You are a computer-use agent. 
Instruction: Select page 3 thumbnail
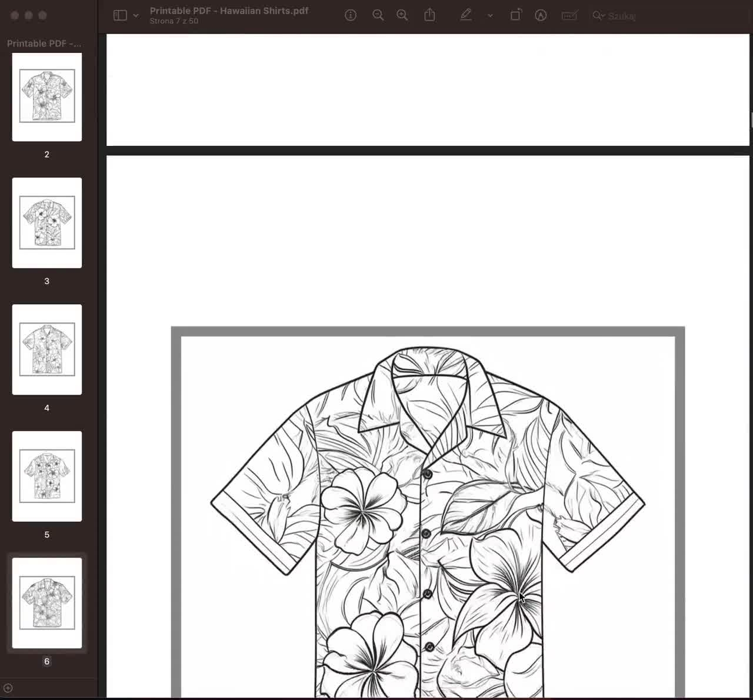46,222
